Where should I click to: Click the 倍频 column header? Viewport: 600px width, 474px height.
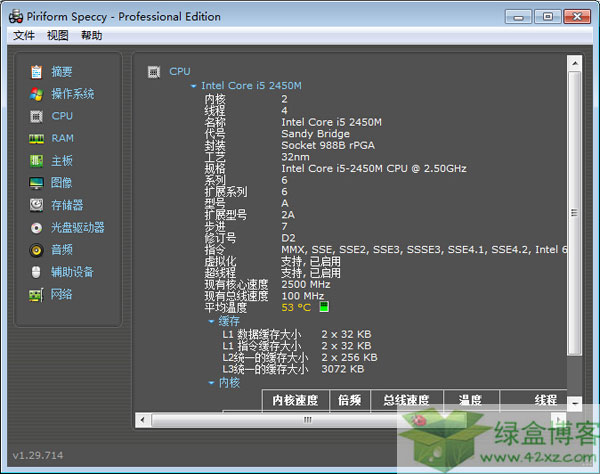tap(350, 400)
